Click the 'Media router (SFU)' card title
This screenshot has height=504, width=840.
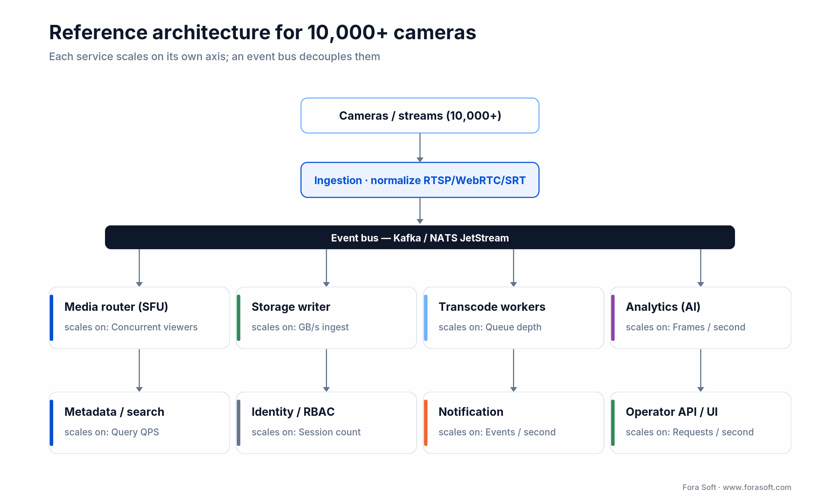116,307
